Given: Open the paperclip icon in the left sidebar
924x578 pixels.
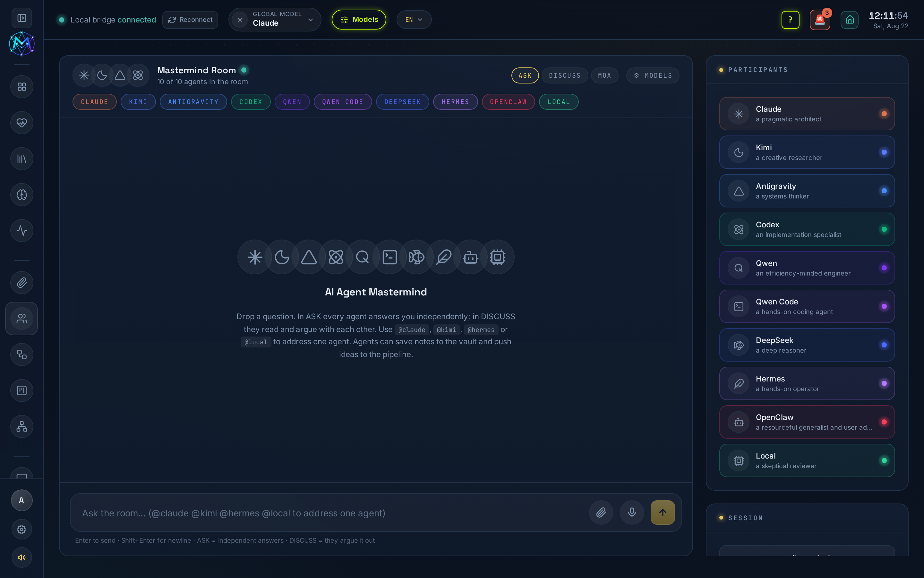Looking at the screenshot, I should [22, 283].
